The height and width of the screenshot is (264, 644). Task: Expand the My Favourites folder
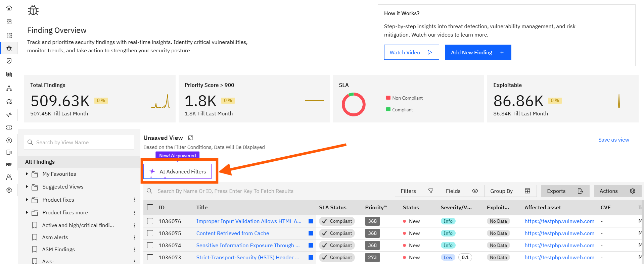27,174
